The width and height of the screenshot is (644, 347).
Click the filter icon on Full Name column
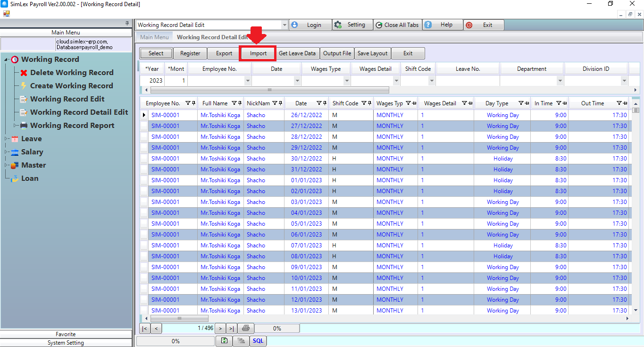click(234, 103)
